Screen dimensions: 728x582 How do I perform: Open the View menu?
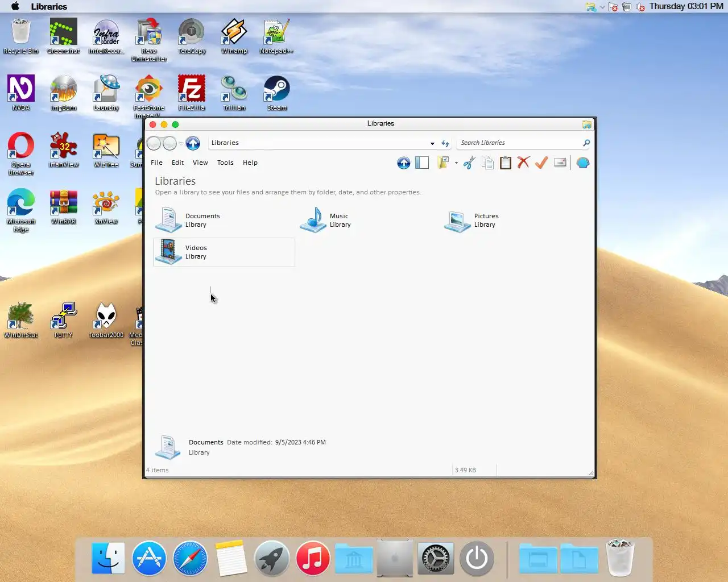tap(200, 163)
